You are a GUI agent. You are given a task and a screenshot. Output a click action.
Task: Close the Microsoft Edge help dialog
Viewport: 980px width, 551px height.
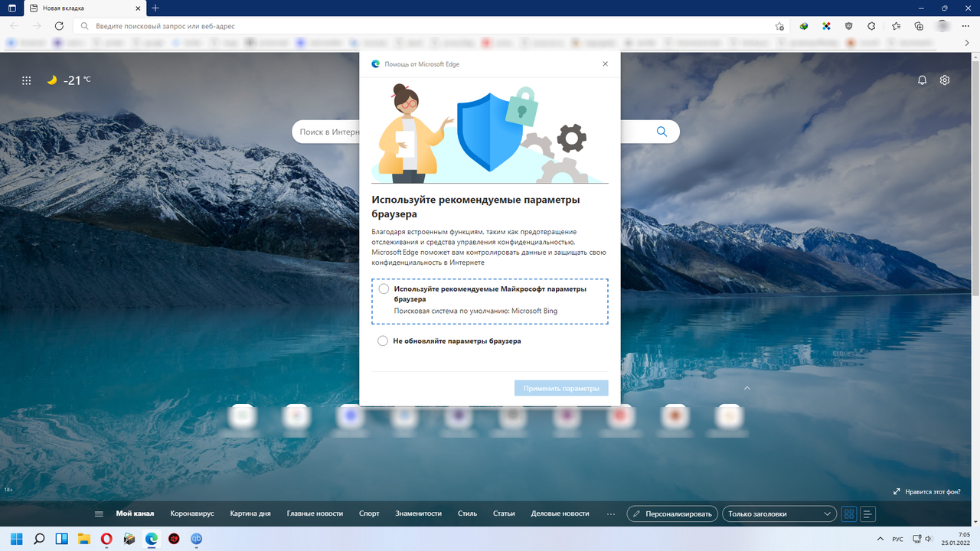(x=605, y=64)
